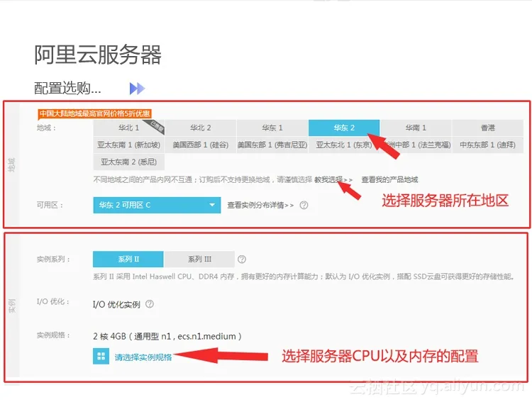Select the 华东 1 region

click(x=272, y=128)
